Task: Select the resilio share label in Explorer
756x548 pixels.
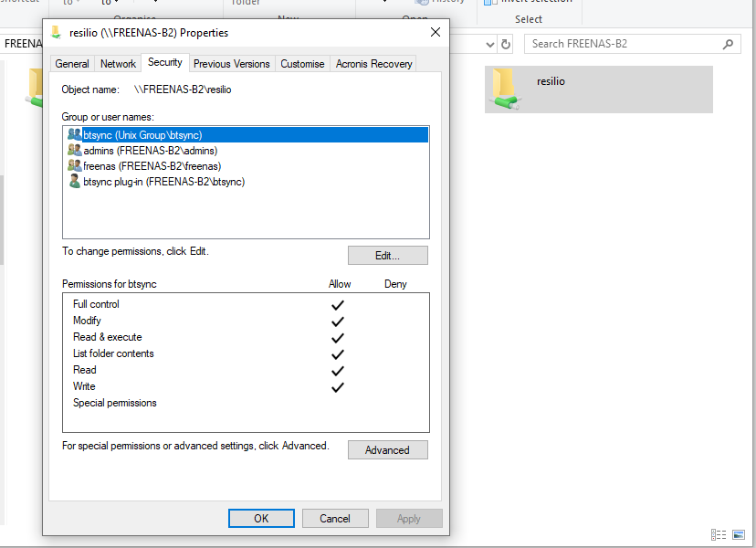Action: 551,81
